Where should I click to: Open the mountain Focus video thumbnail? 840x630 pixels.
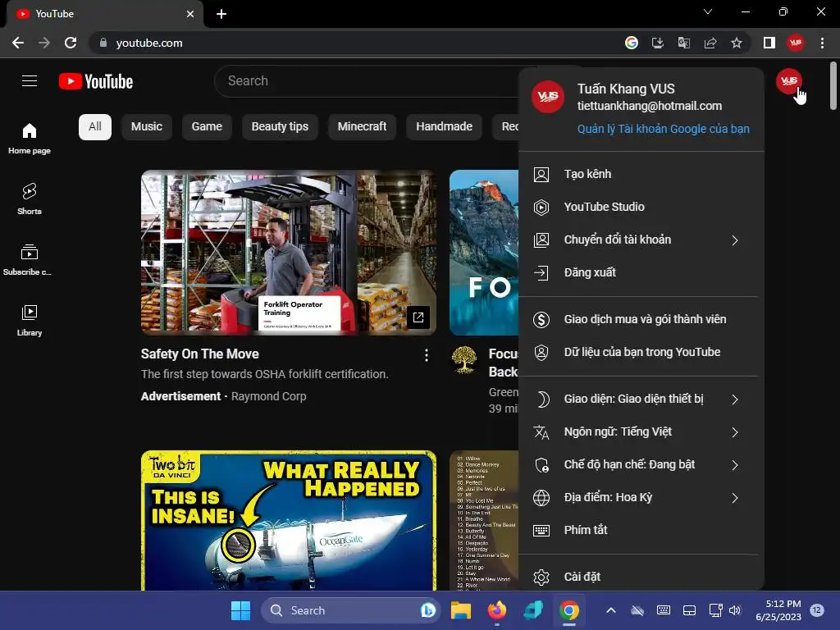[484, 253]
